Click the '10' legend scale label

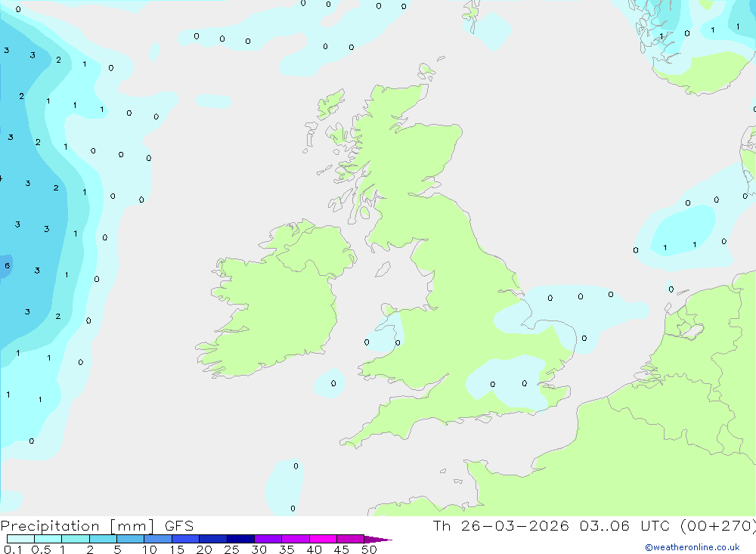tap(150, 549)
